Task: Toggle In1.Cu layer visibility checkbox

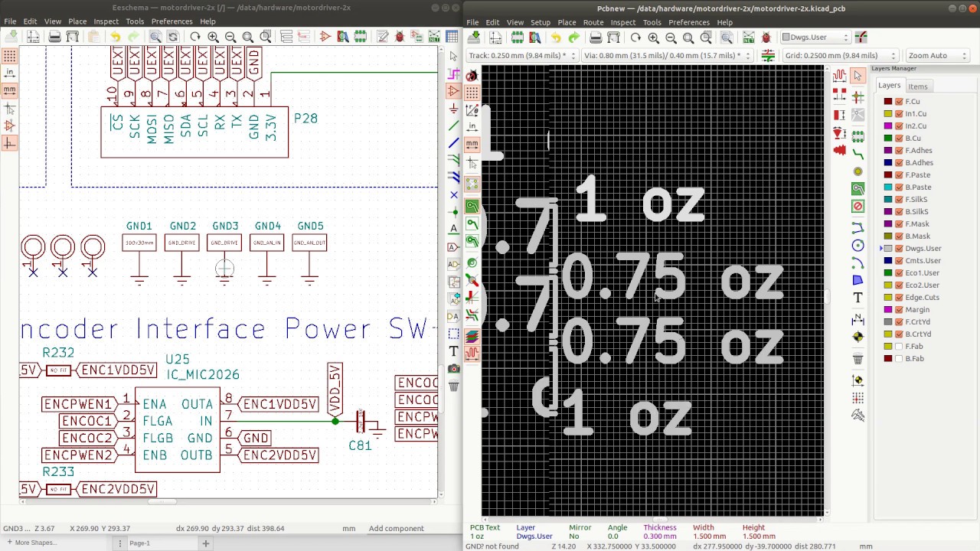Action: (900, 114)
